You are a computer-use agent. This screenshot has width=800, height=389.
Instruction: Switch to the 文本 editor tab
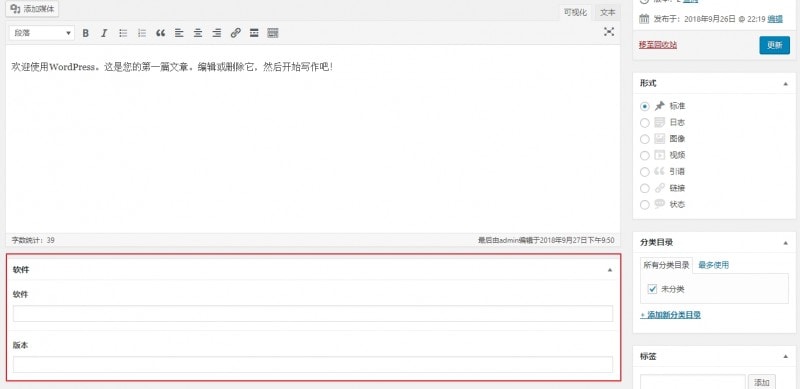(608, 13)
